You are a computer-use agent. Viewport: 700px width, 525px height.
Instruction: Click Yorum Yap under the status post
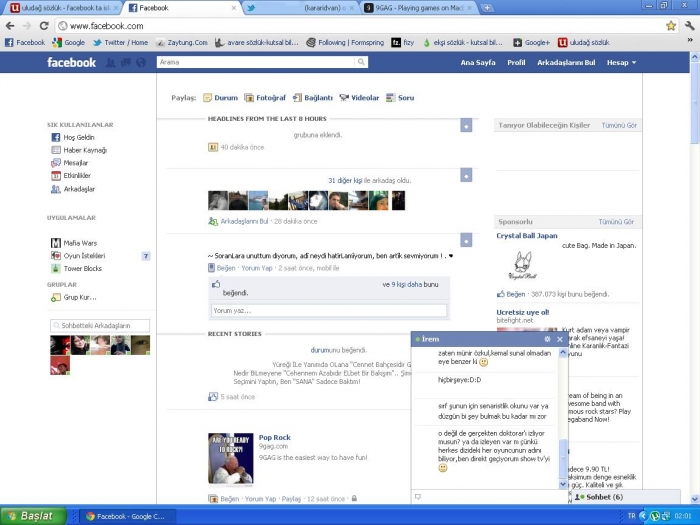point(257,268)
